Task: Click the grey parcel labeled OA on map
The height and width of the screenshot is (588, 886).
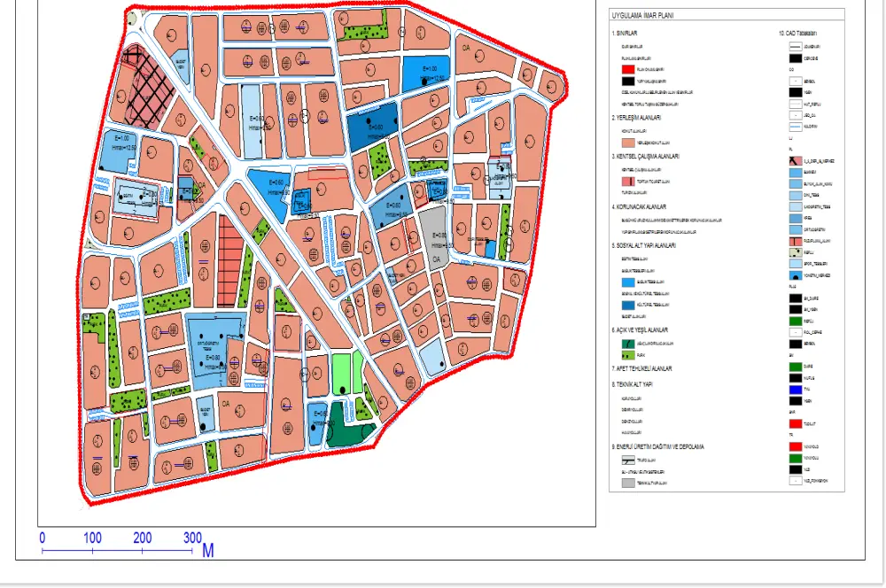Action: [433, 238]
